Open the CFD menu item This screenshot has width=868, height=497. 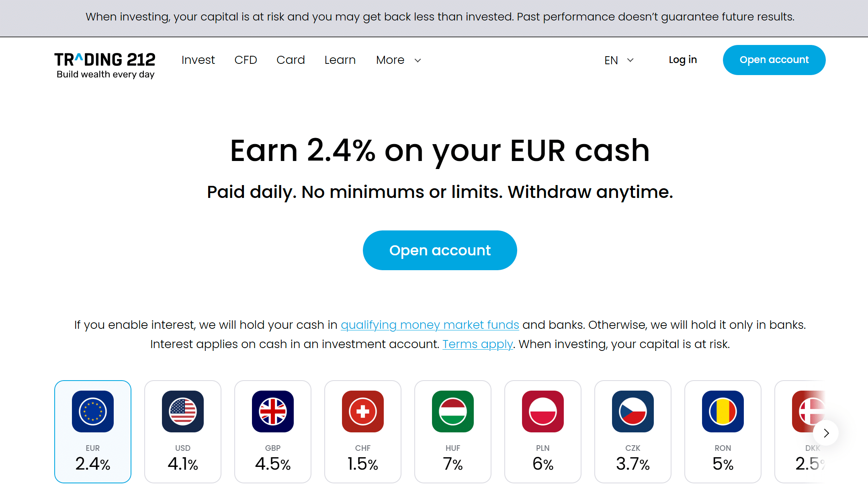tap(246, 60)
